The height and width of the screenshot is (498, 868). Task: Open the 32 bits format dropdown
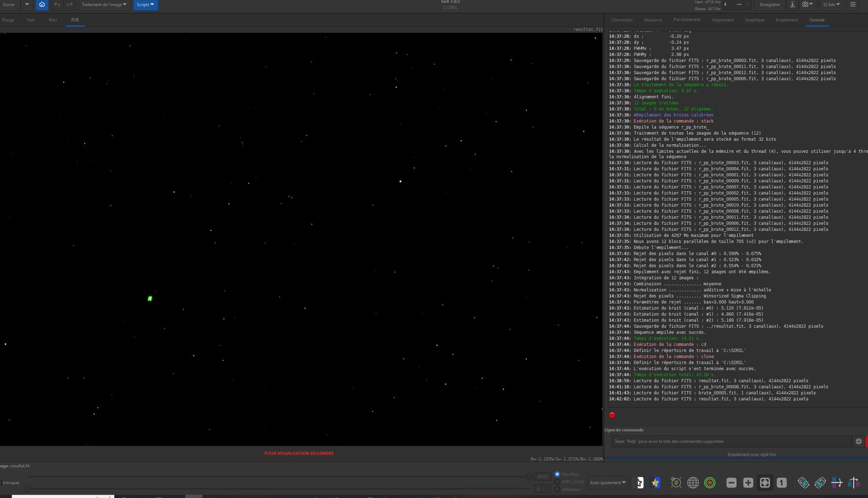click(831, 5)
